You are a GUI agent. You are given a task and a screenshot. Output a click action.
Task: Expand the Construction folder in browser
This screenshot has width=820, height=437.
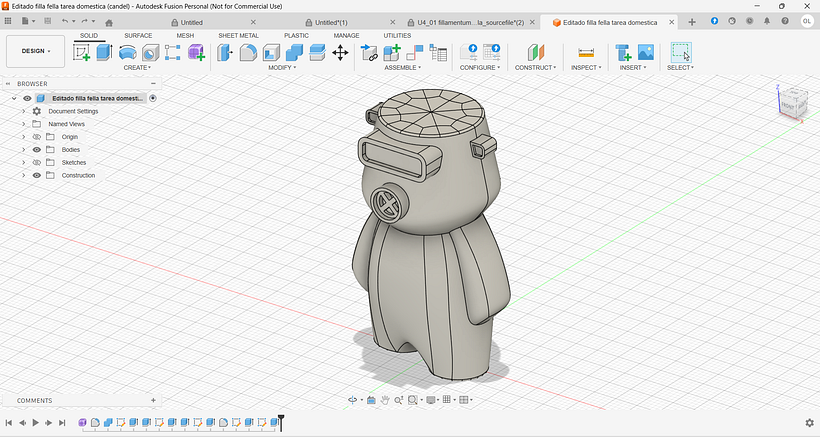click(x=23, y=176)
